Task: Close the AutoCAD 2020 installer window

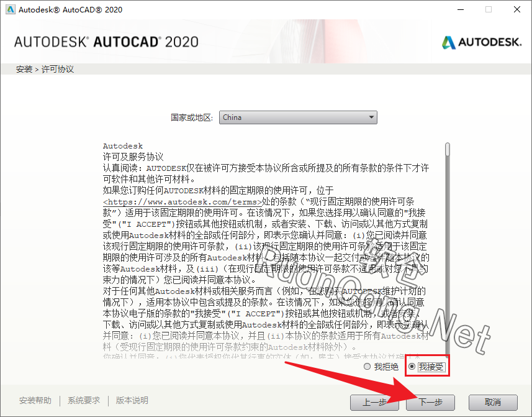Action: [x=516, y=9]
